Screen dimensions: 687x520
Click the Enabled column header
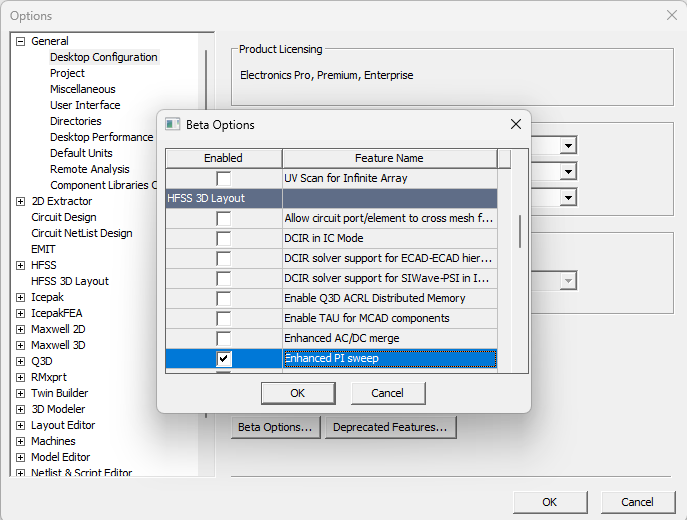[x=223, y=158]
